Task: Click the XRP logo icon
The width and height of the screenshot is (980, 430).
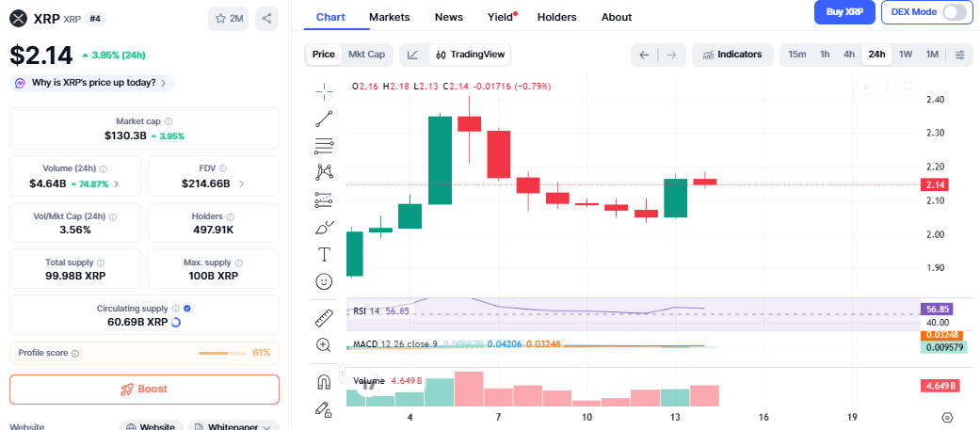Action: point(19,19)
